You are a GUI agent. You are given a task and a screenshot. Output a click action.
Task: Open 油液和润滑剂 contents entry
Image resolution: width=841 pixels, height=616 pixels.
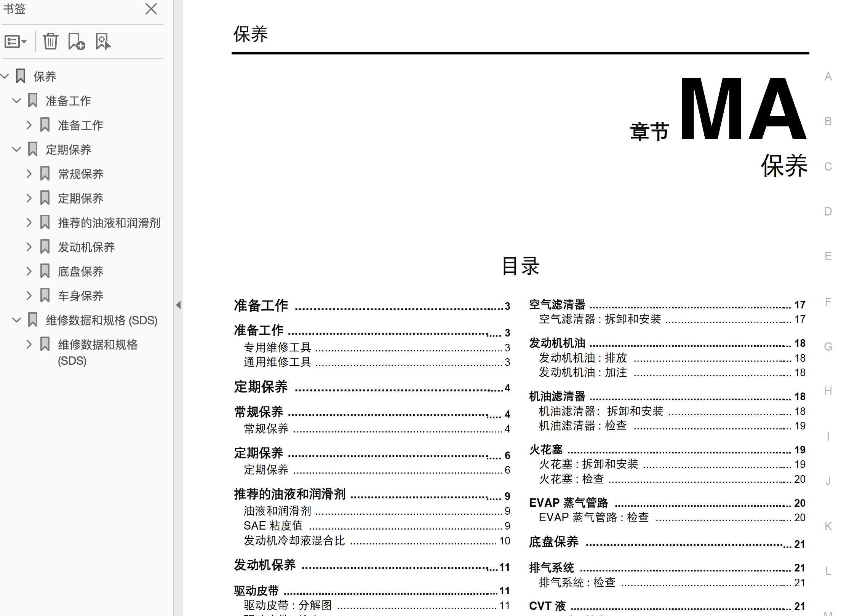click(x=377, y=511)
